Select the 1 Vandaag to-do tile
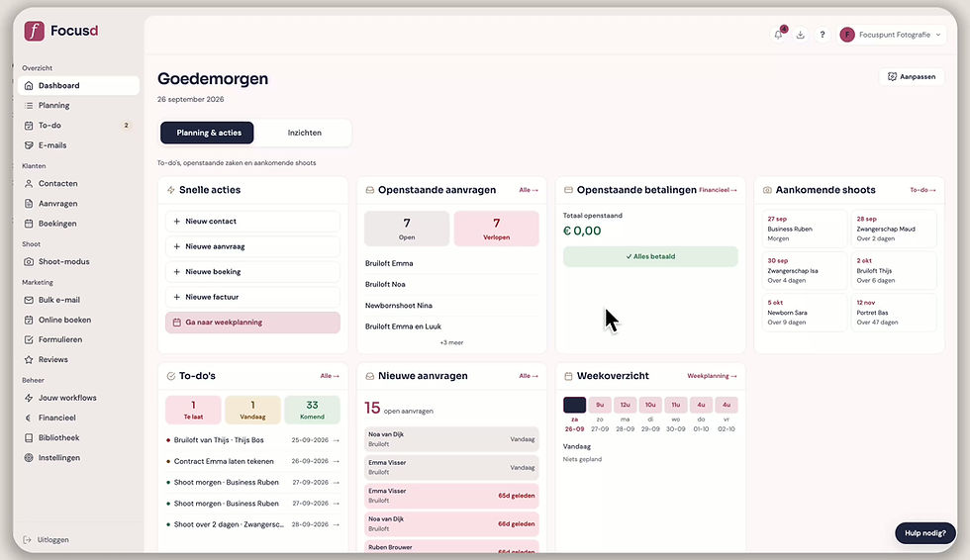Image resolution: width=970 pixels, height=560 pixels. pyautogui.click(x=252, y=410)
